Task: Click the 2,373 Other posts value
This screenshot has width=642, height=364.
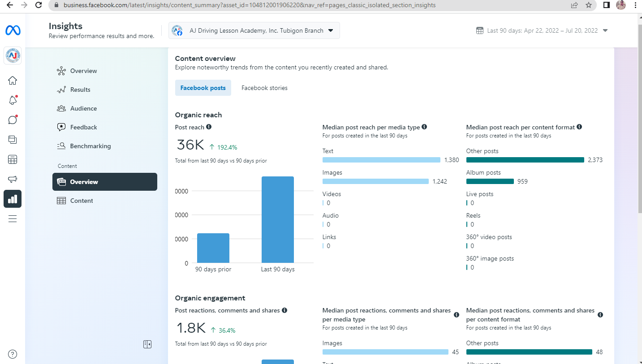Action: 595,160
